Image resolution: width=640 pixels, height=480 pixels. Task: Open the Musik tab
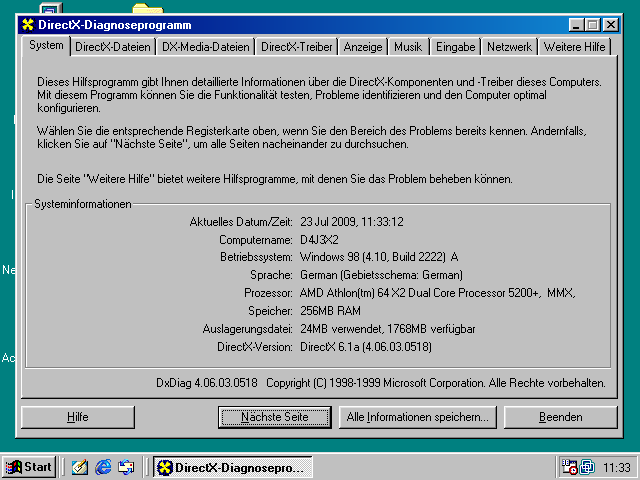pos(408,47)
